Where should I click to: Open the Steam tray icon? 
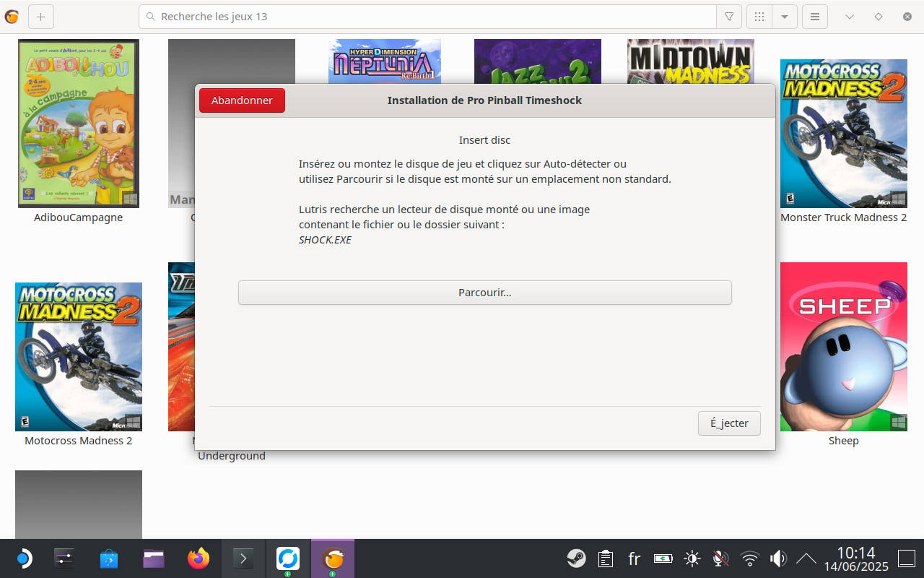(x=576, y=558)
